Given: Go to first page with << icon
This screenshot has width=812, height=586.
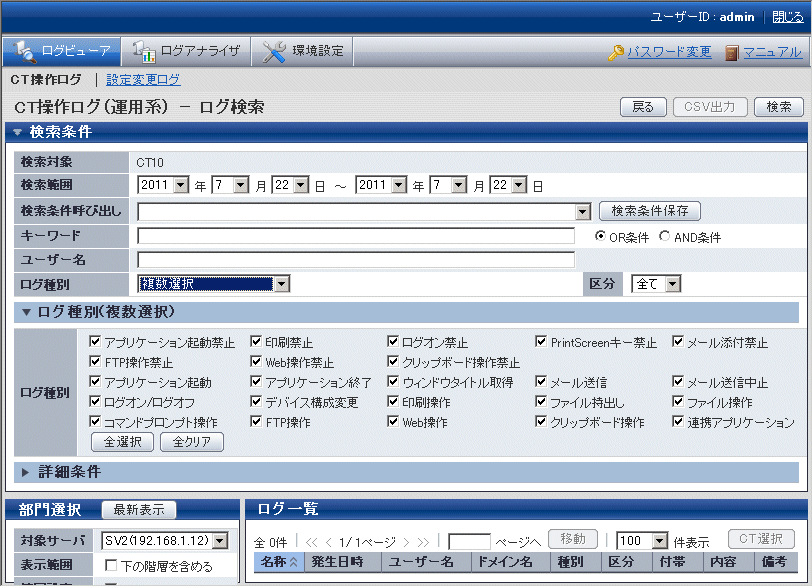Looking at the screenshot, I should (x=311, y=542).
